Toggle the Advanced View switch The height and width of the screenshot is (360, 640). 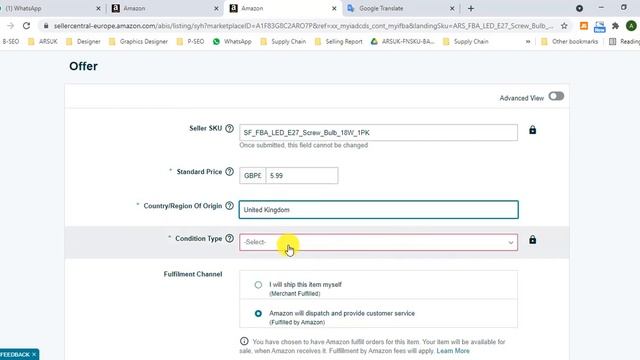[x=556, y=96]
